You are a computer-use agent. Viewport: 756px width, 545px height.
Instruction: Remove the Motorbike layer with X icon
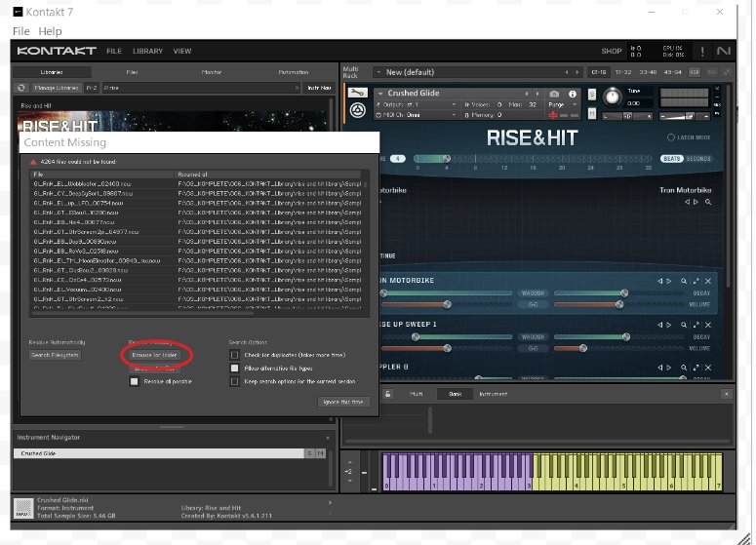(708, 281)
